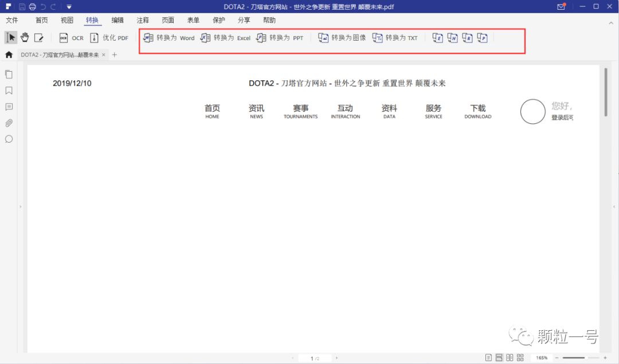This screenshot has width=619, height=364.
Task: Select the Hand tool in the toolbar
Action: [x=24, y=37]
